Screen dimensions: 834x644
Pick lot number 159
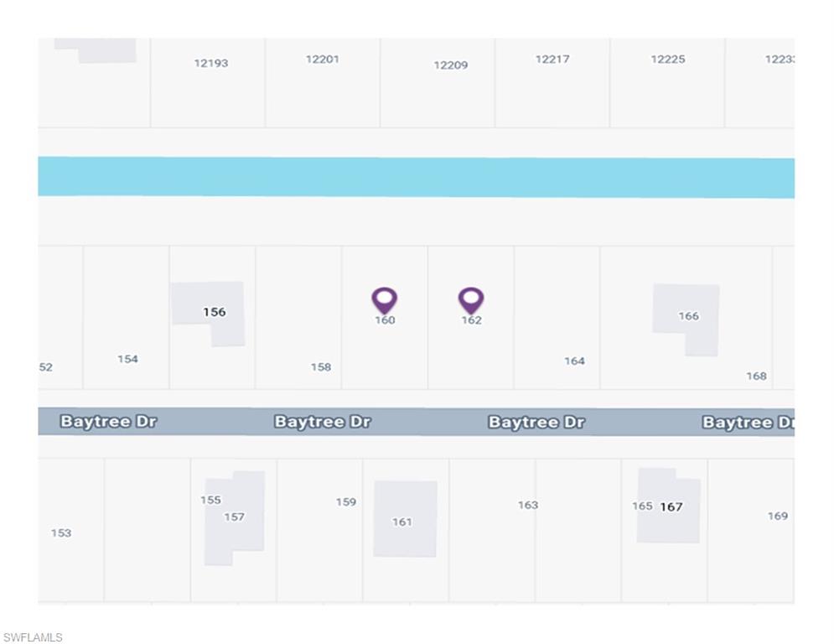(346, 502)
